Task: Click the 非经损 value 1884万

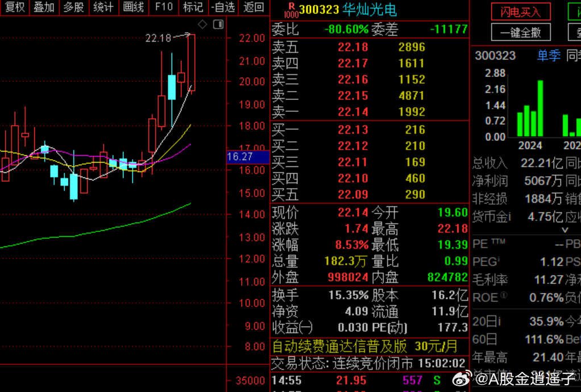Action: pyautogui.click(x=543, y=199)
